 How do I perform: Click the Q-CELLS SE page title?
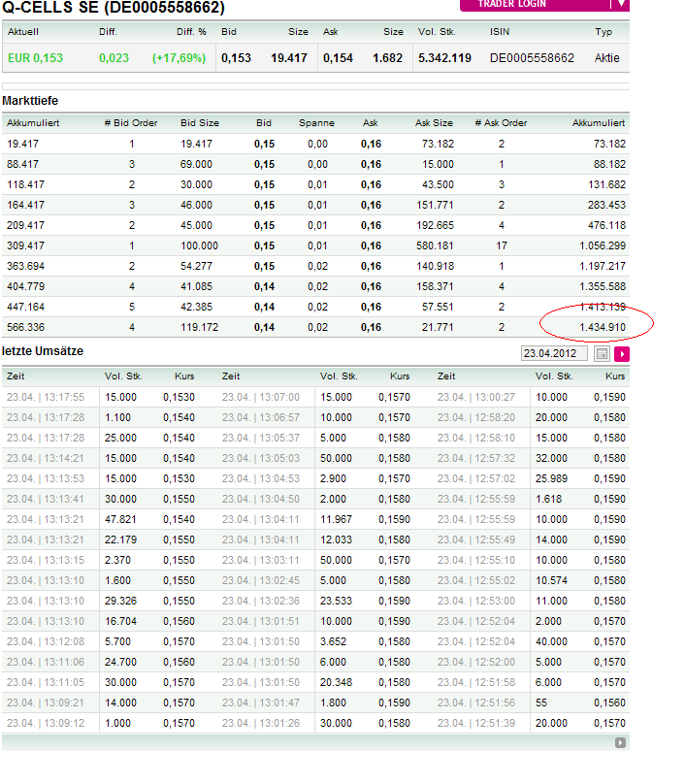(x=114, y=9)
